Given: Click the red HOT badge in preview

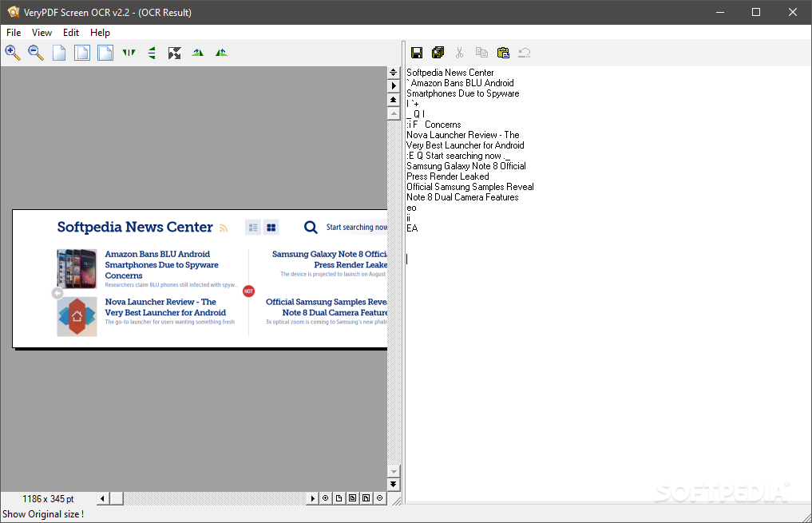Looking at the screenshot, I should pyautogui.click(x=248, y=291).
